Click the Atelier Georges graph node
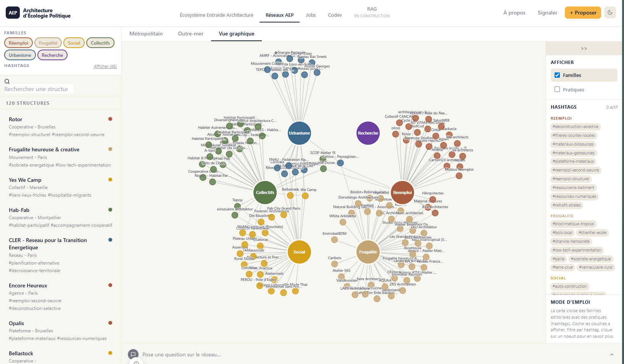 317,72
